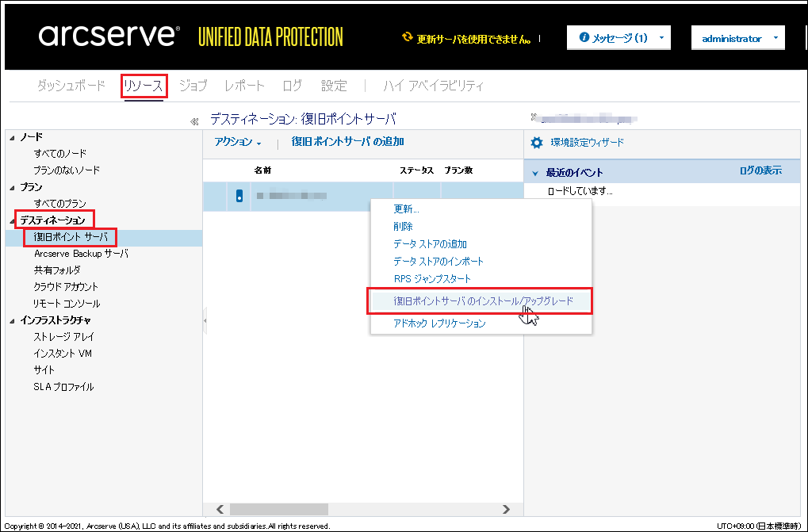This screenshot has width=808, height=532.
Task: Select プランのないノード in the tree
Action: click(67, 170)
